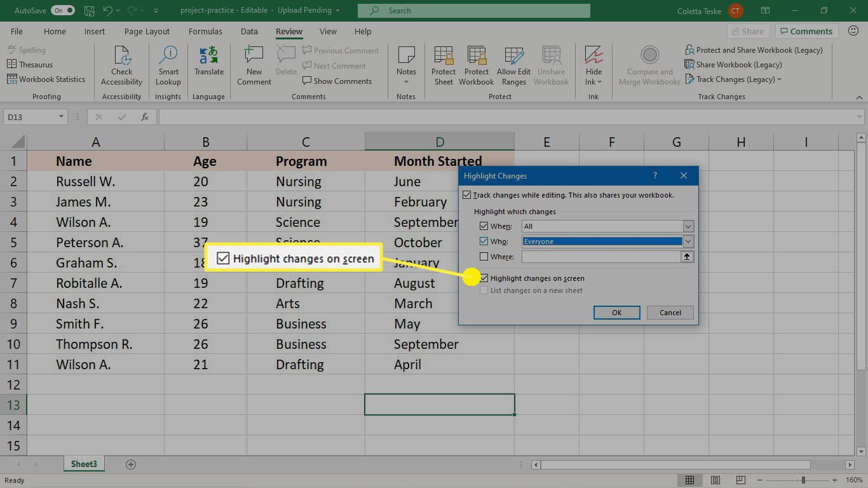Toggle the Who checkbox
The image size is (868, 488).
coord(485,242)
